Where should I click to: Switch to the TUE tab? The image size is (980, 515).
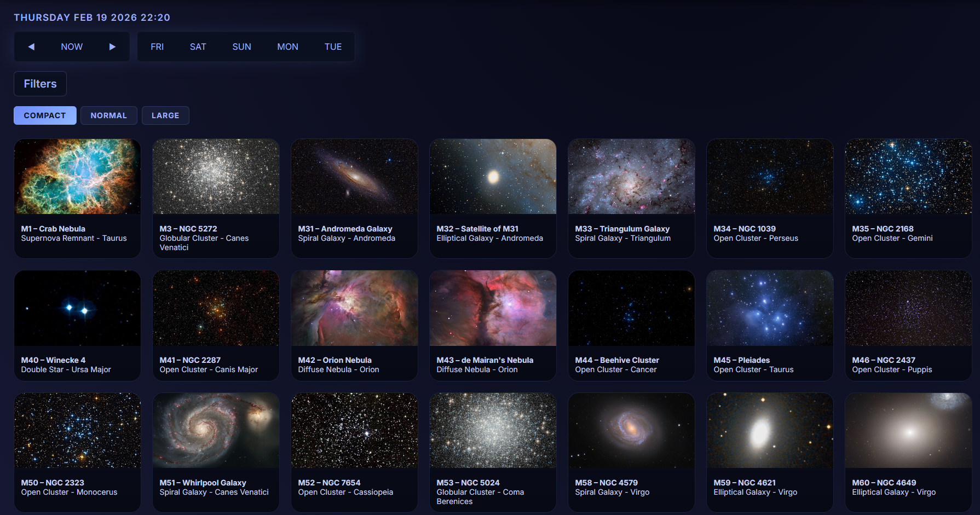coord(333,47)
